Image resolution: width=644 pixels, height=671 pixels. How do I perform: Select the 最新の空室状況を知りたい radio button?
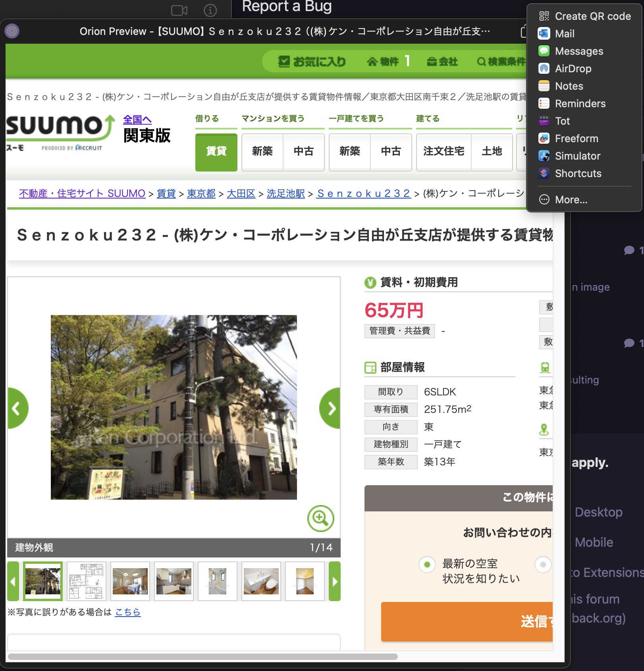click(x=427, y=564)
